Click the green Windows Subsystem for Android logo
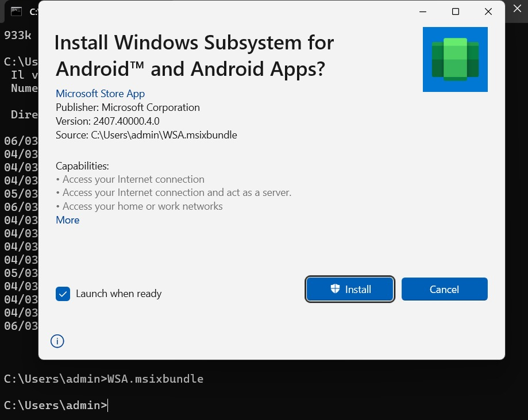This screenshot has height=420, width=528. pos(455,59)
